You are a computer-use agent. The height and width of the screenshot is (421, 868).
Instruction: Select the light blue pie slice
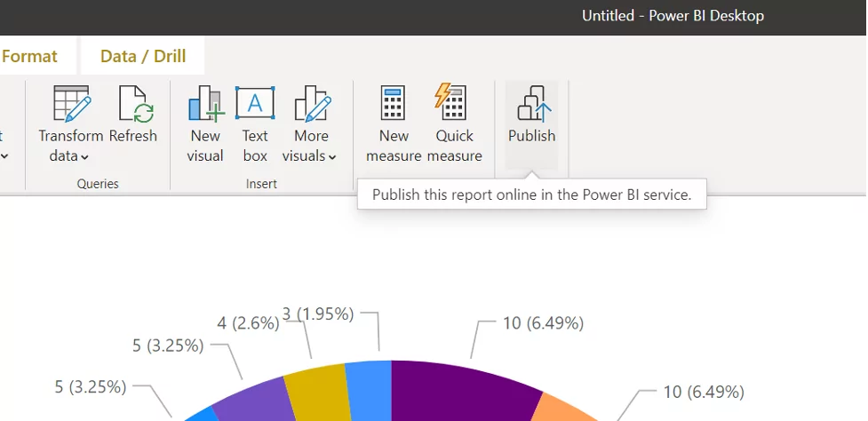click(370, 391)
